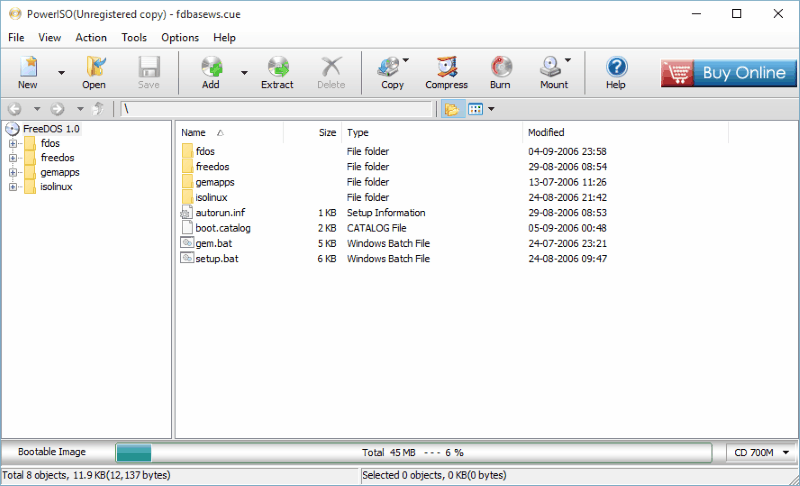The width and height of the screenshot is (800, 486).
Task: Click the Compress toolbar icon
Action: point(447,72)
